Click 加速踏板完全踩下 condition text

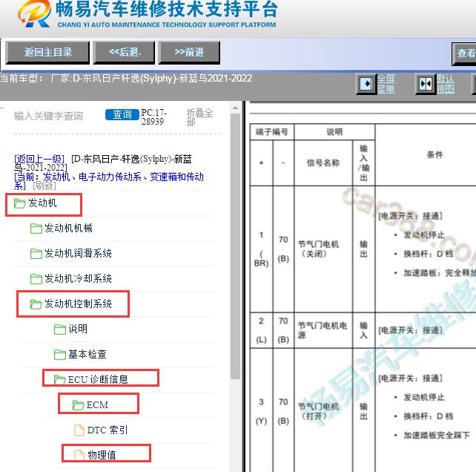[x=437, y=435]
